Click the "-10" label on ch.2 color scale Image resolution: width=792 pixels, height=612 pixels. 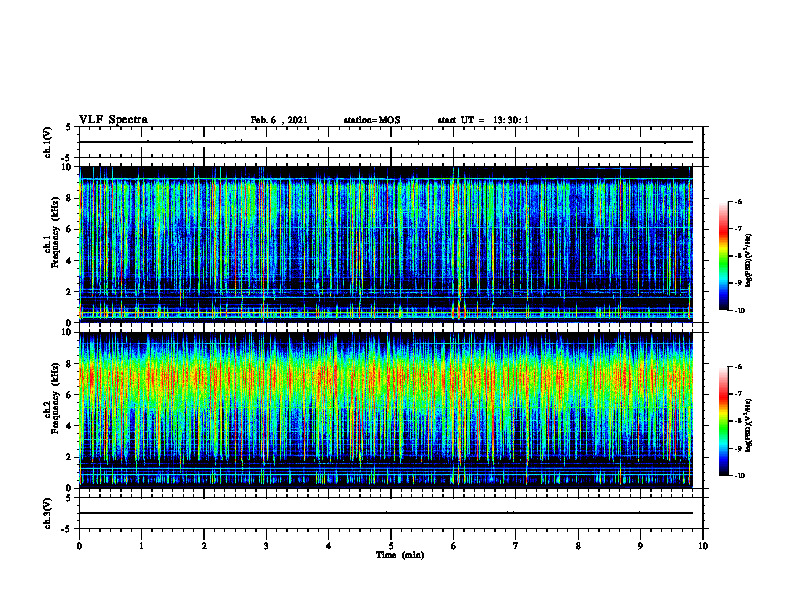(x=740, y=476)
